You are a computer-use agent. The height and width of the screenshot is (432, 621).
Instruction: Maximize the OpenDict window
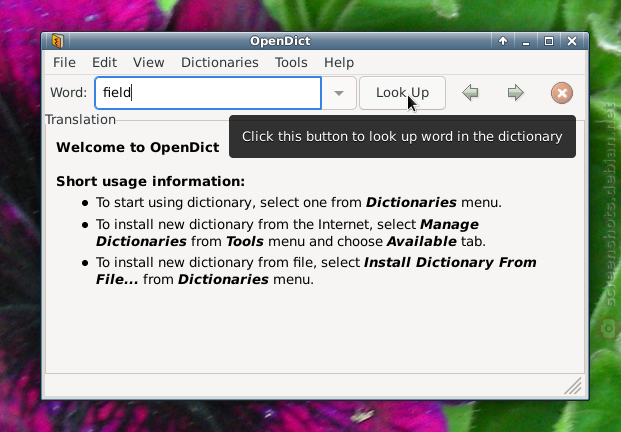(549, 41)
